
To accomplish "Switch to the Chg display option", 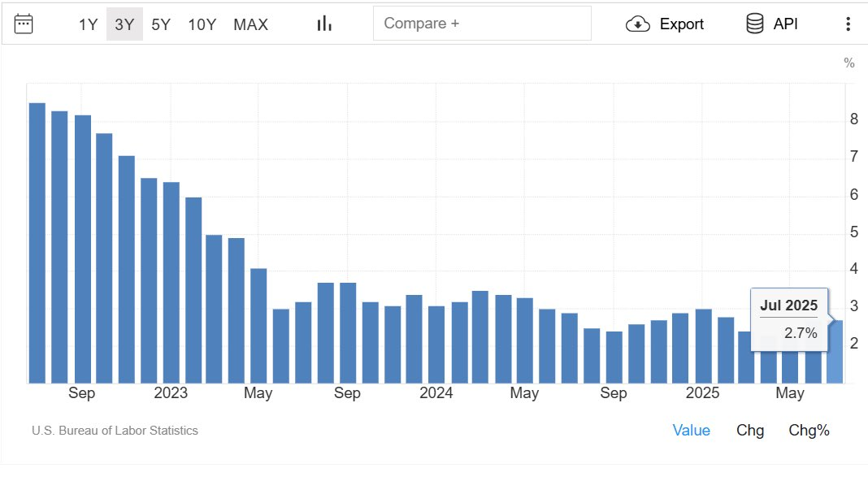I will 750,430.
